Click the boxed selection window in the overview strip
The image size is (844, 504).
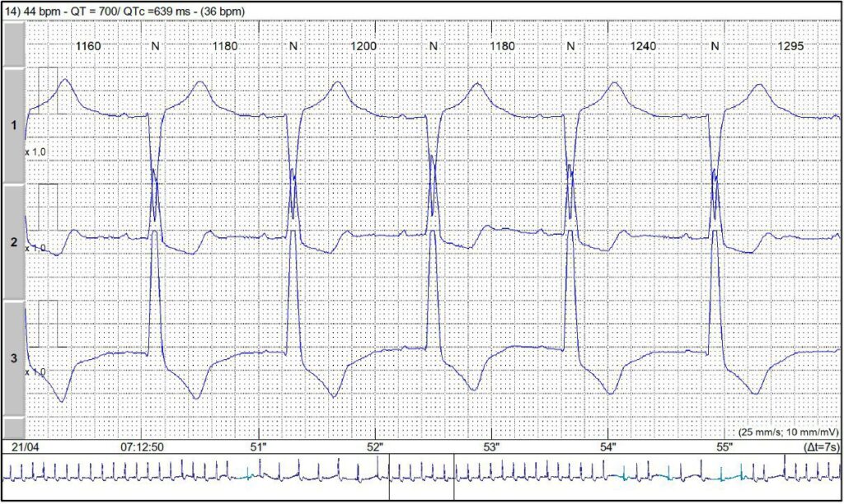[x=421, y=477]
